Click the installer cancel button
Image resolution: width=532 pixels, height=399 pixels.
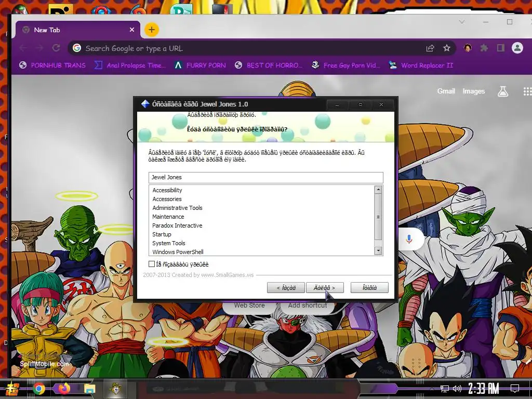tap(369, 288)
